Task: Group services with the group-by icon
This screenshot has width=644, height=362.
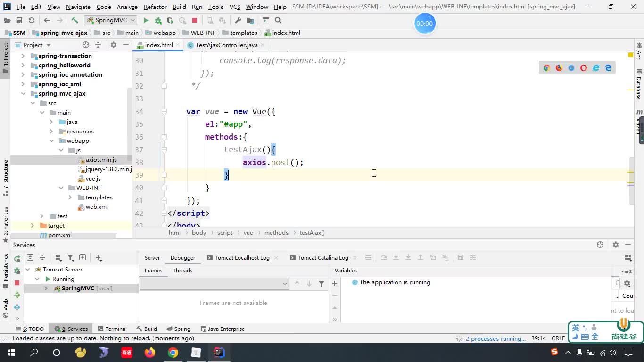Action: click(x=58, y=257)
